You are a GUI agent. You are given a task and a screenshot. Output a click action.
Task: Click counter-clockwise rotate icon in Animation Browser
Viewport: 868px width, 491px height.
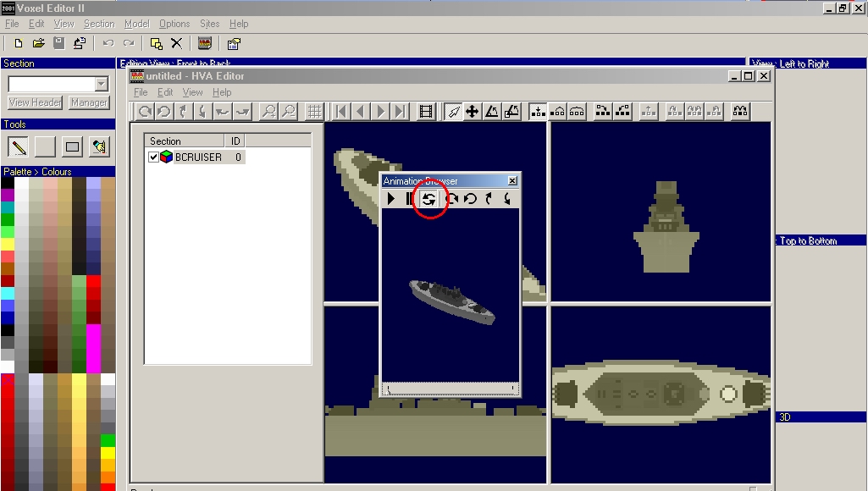(470, 198)
